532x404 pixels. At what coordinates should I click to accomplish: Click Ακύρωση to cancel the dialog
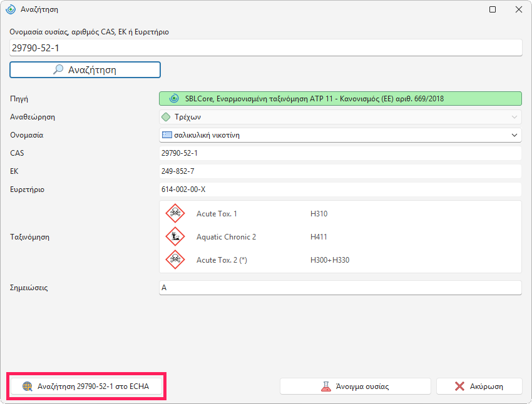(x=479, y=386)
